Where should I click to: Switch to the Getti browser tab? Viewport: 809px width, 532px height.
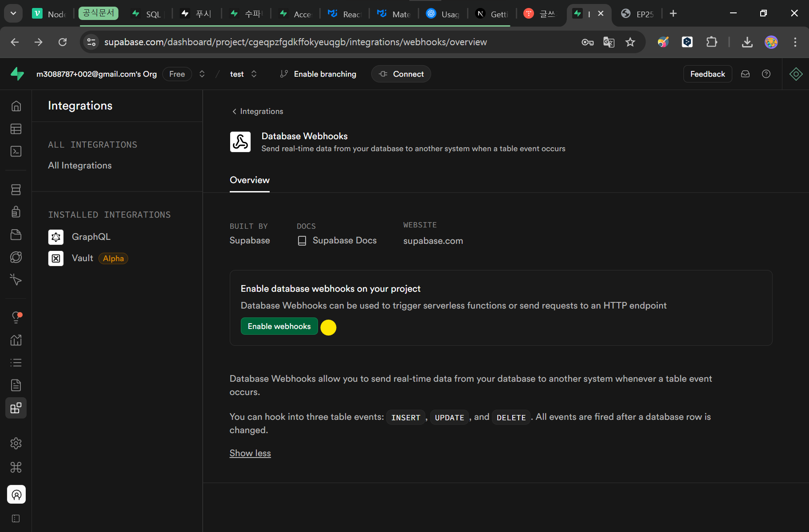click(x=492, y=14)
